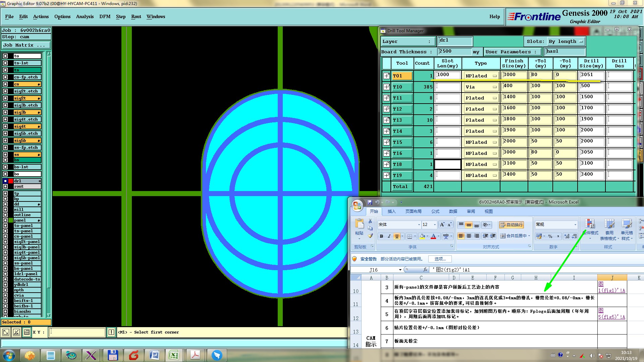The image size is (644, 362).
Task: Switch to the 页面布局 ribbon tab
Action: pyautogui.click(x=413, y=212)
